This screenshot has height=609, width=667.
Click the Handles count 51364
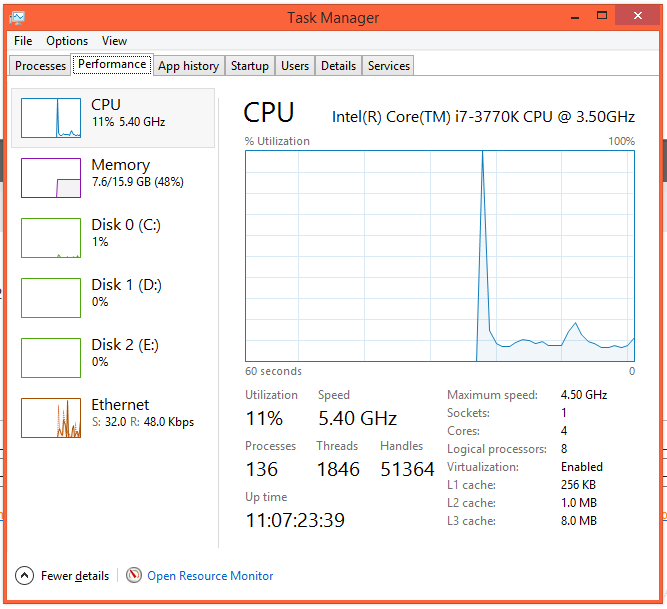point(407,470)
